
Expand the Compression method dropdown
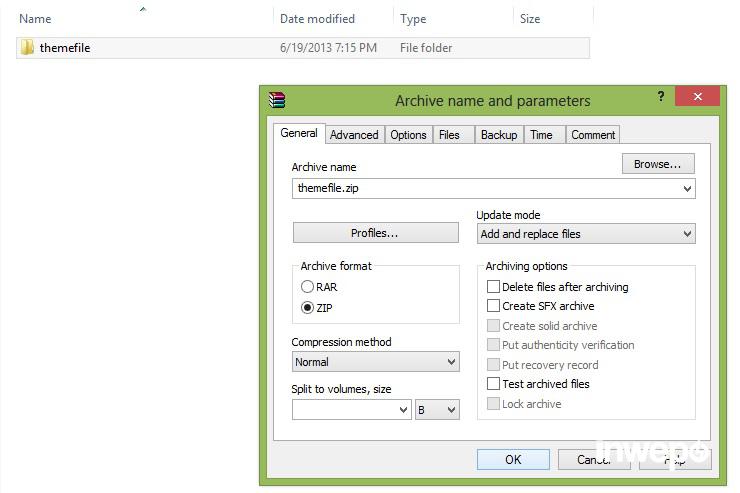[x=375, y=362]
